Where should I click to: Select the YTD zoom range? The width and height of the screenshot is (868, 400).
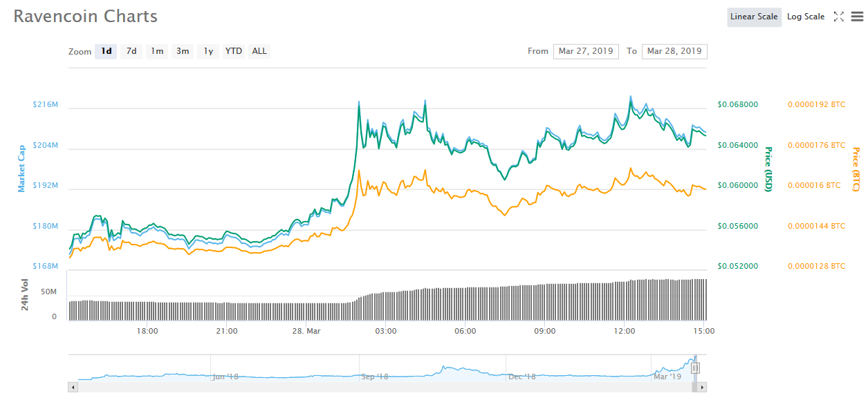pyautogui.click(x=234, y=51)
